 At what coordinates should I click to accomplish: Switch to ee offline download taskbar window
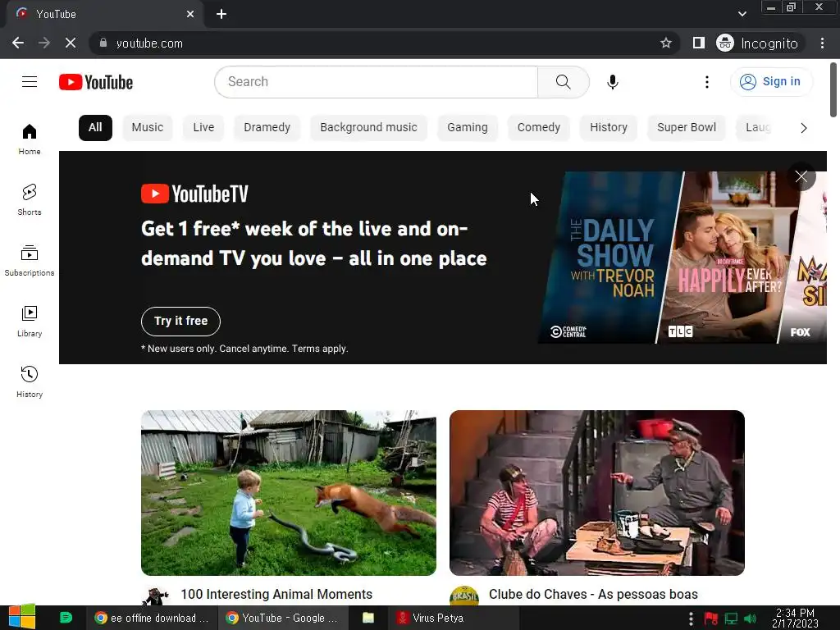[152, 618]
